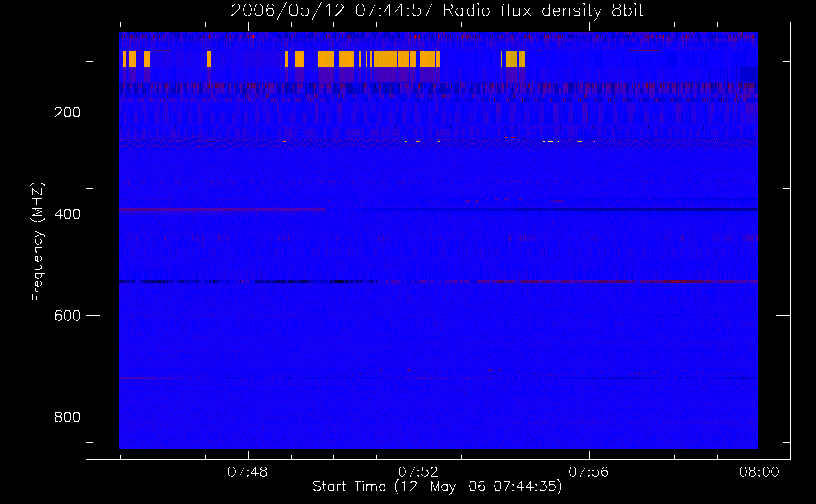This screenshot has height=504, width=816.
Task: Select the 800 frequency tick label
Action: pos(68,417)
